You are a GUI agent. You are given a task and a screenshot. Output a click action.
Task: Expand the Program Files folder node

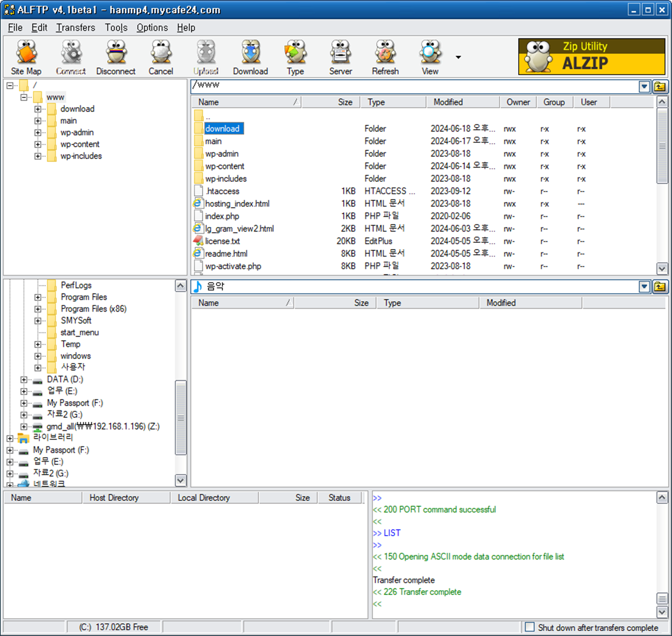pyautogui.click(x=38, y=297)
